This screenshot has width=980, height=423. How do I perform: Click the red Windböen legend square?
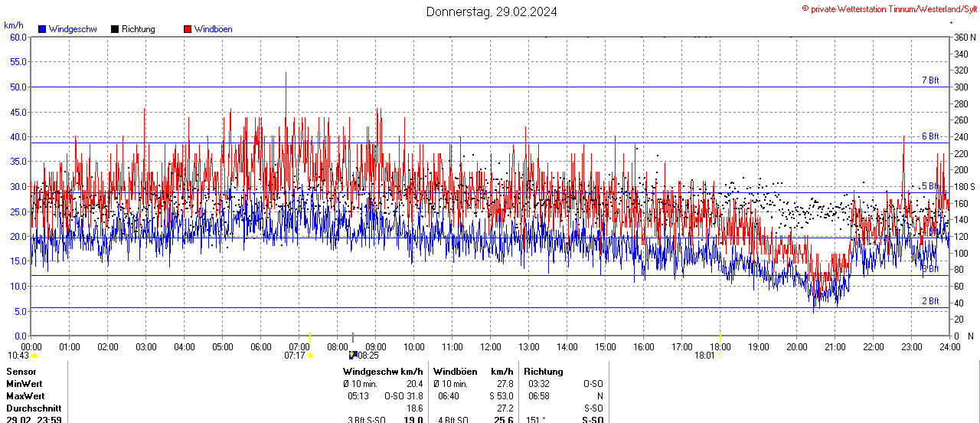(x=188, y=29)
